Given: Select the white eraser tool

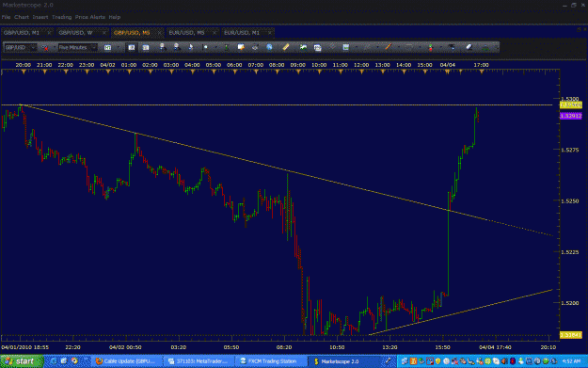Looking at the screenshot, I should tap(469, 48).
